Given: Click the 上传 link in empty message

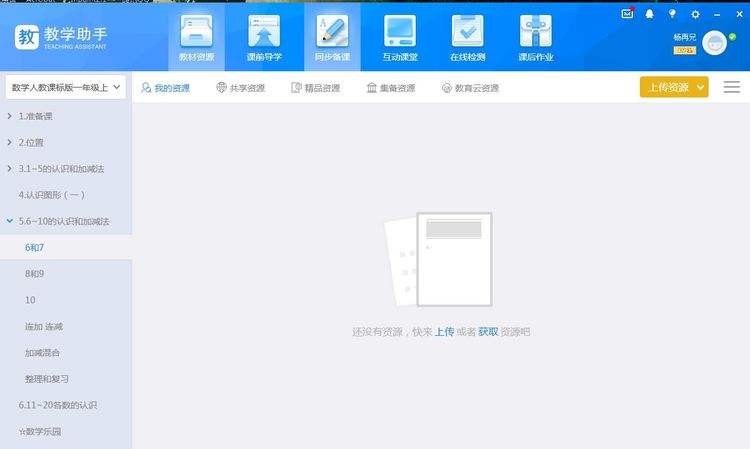Looking at the screenshot, I should point(444,331).
